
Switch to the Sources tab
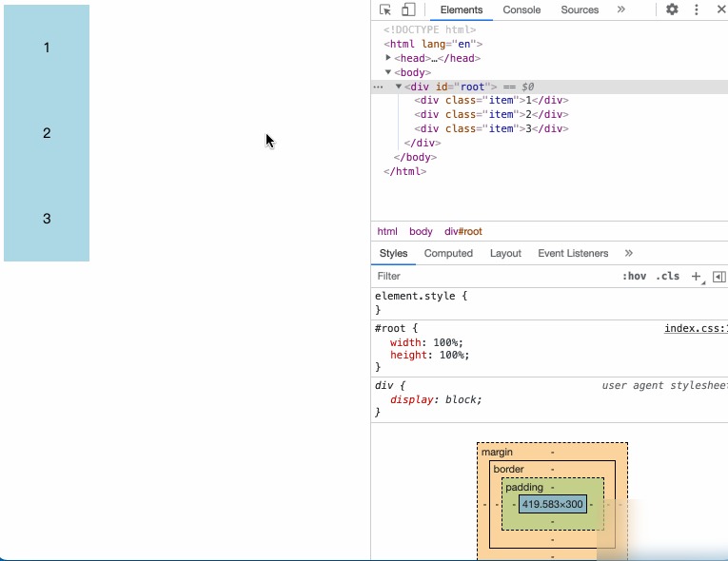point(580,10)
